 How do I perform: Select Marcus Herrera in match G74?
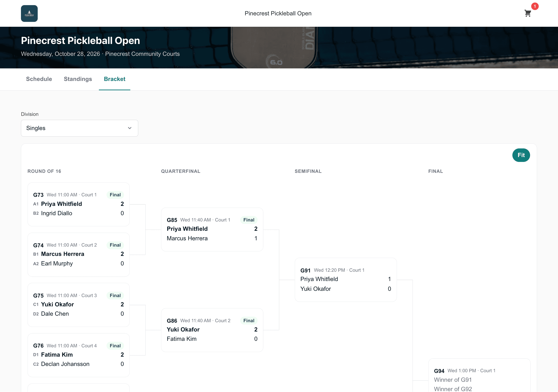point(63,254)
